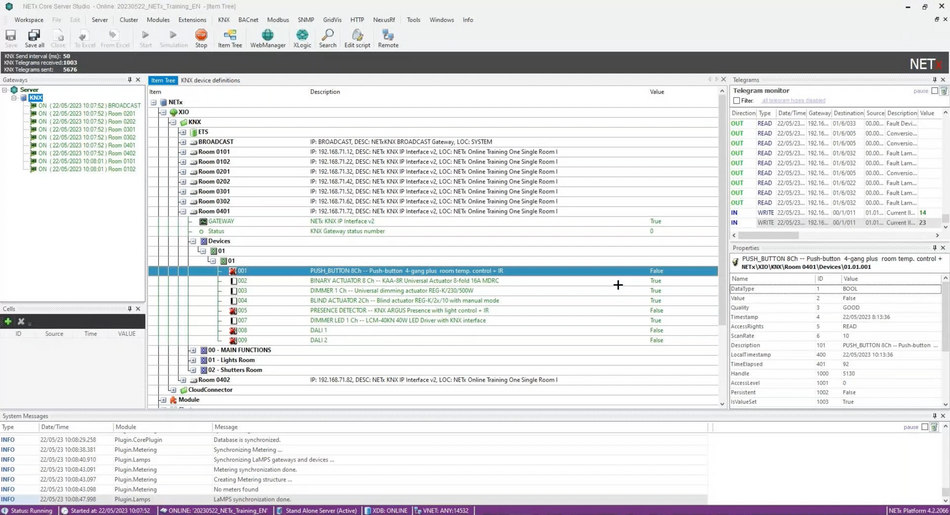
Task: Collapse the Room 0401 node
Action: click(x=183, y=211)
